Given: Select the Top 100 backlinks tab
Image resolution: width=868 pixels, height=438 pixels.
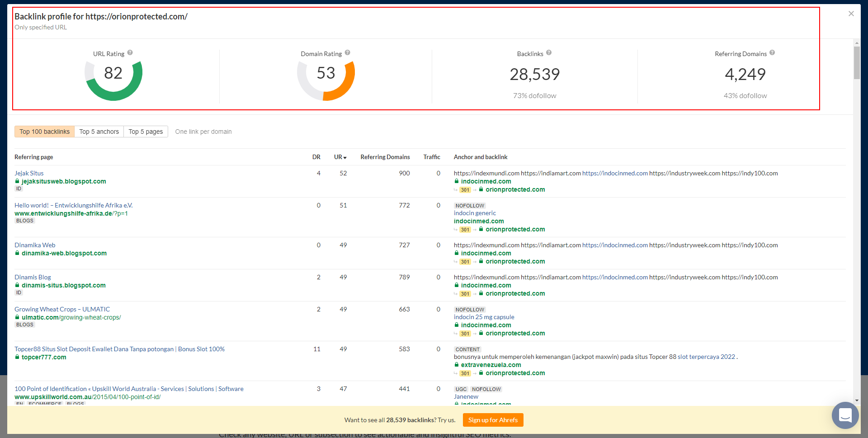Looking at the screenshot, I should point(44,132).
